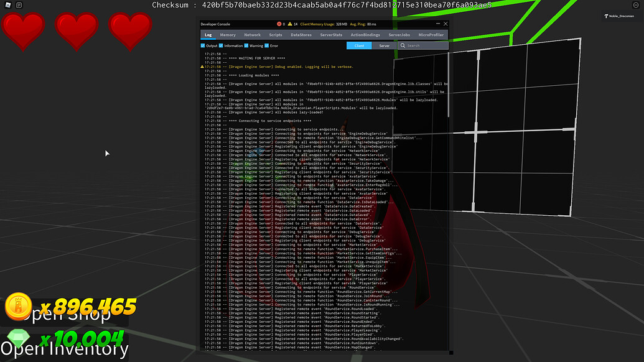This screenshot has width=644, height=362.
Task: Click the player icon beside Noble_Draconian
Action: pos(606,16)
